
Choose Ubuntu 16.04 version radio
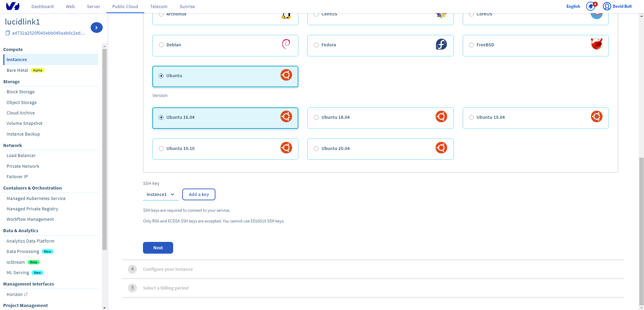[x=161, y=117]
